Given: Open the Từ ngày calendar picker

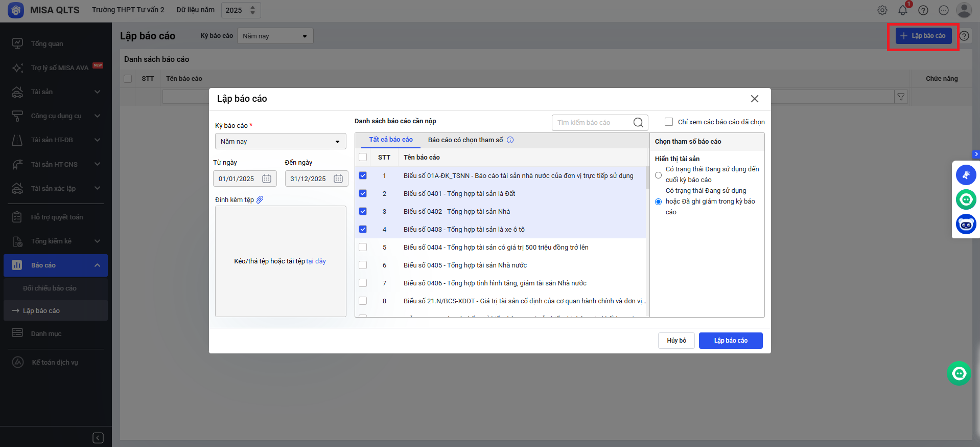Looking at the screenshot, I should pos(267,178).
